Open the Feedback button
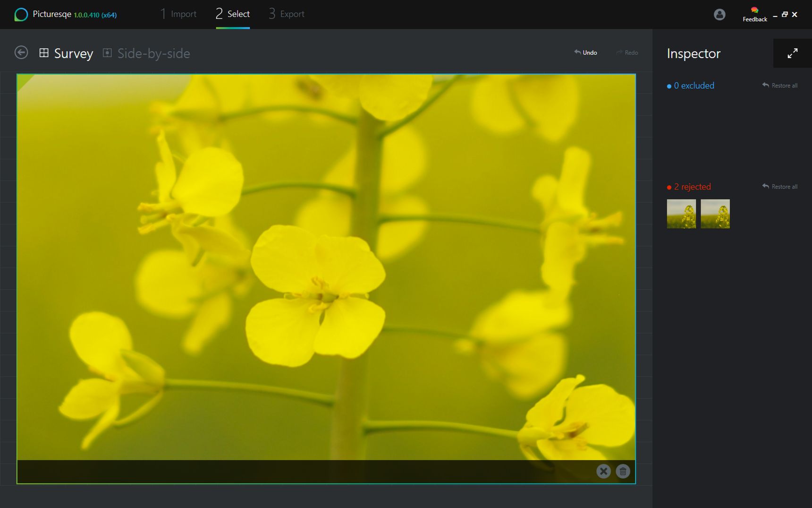 [x=755, y=15]
